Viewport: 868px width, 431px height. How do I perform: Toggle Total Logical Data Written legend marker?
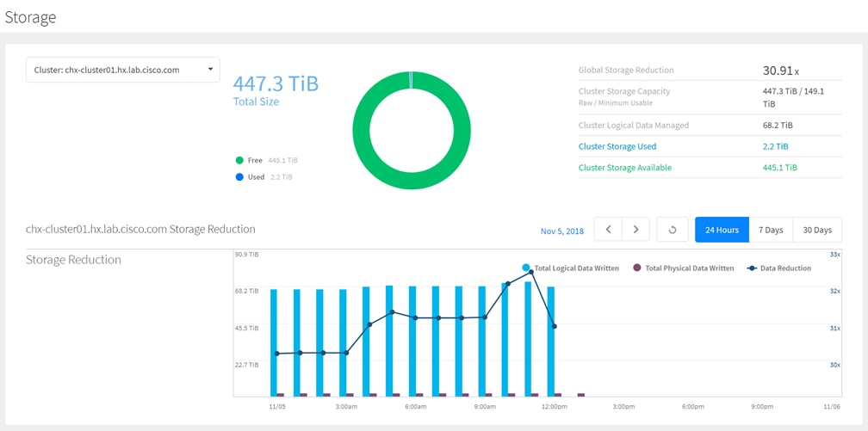pos(526,268)
